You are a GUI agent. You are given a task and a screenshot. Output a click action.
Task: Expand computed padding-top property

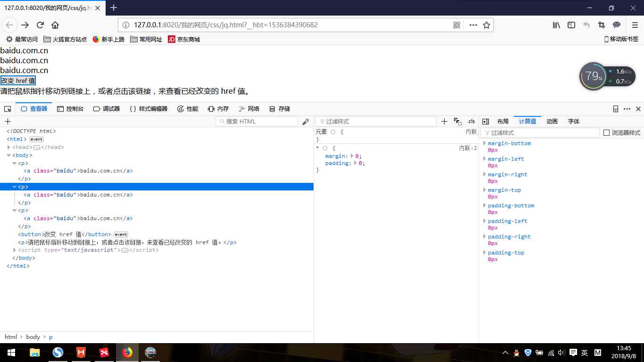pos(484,253)
